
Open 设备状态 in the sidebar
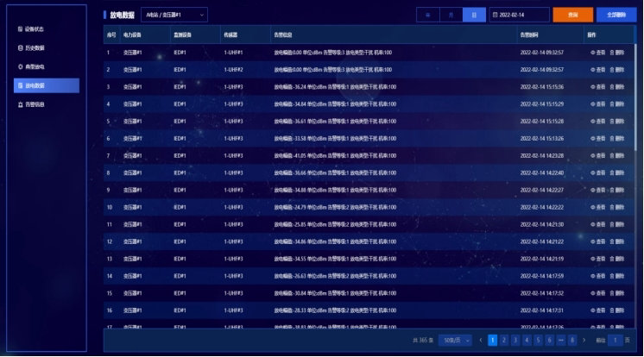35,29
